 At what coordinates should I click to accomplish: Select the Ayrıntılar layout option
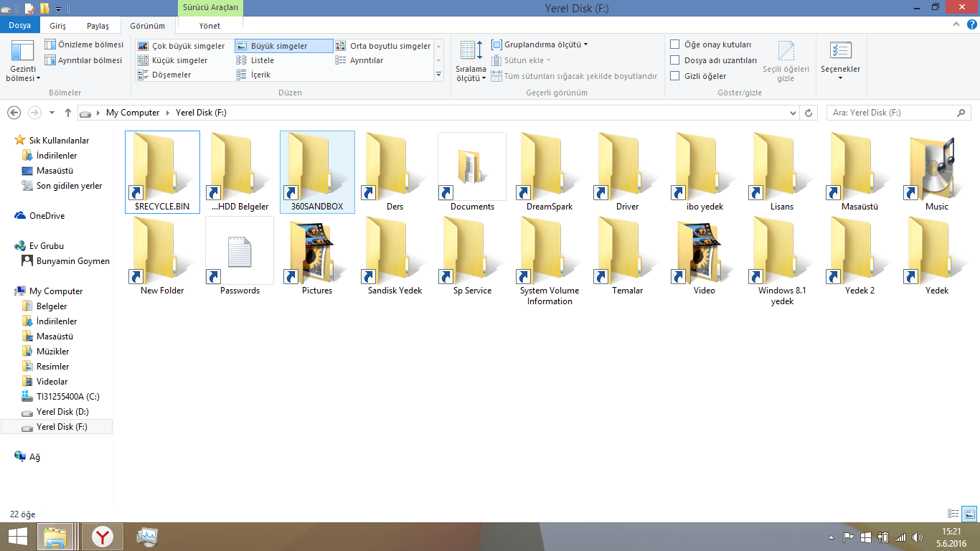383,60
